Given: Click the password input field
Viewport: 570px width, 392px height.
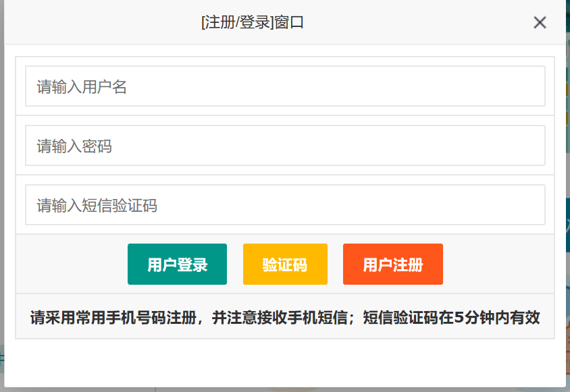Looking at the screenshot, I should [285, 145].
